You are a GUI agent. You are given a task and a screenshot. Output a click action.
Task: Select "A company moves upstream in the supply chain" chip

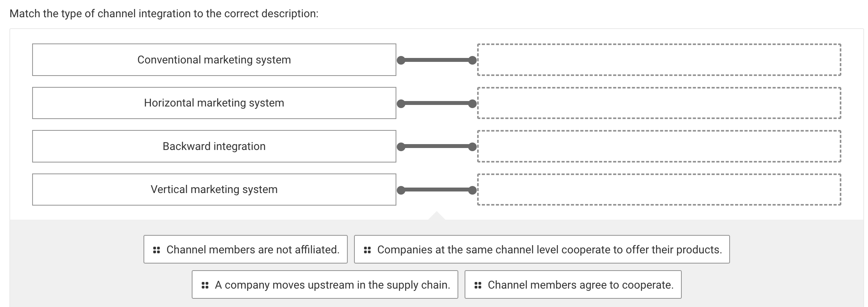(x=325, y=285)
